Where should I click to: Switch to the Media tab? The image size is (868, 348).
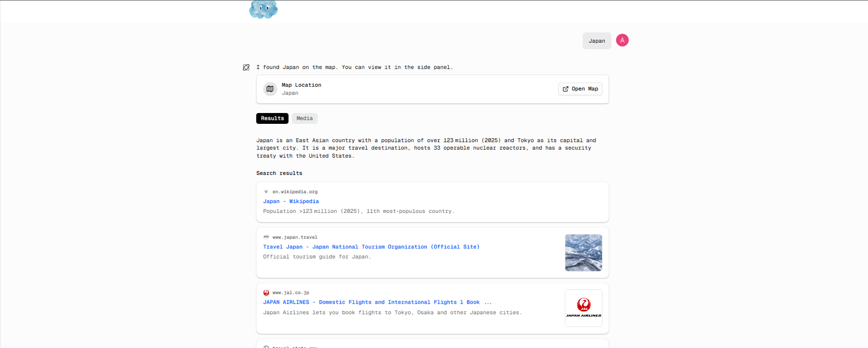(305, 118)
